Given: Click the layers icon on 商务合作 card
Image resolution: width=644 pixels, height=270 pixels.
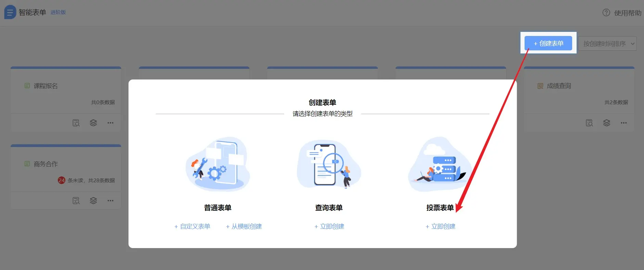Looking at the screenshot, I should 93,201.
